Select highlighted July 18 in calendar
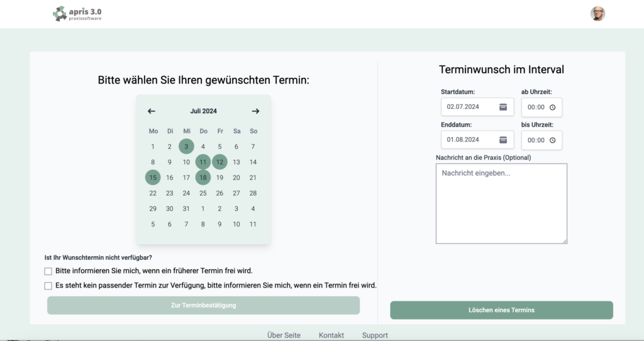The image size is (644, 341). click(x=203, y=177)
